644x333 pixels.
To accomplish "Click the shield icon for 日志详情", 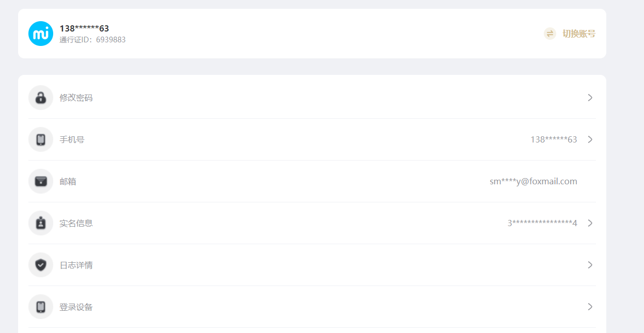I will click(x=41, y=265).
